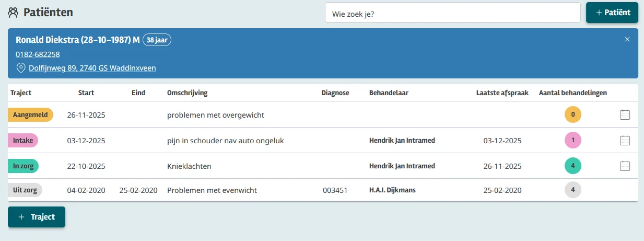Click the yellow Aangemeld status badge
This screenshot has height=241, width=644.
click(30, 114)
